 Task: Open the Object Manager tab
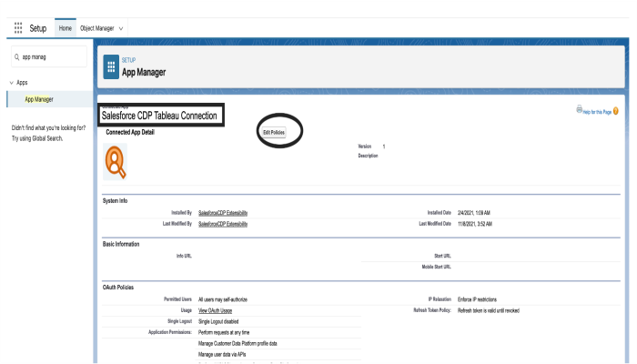pos(96,28)
